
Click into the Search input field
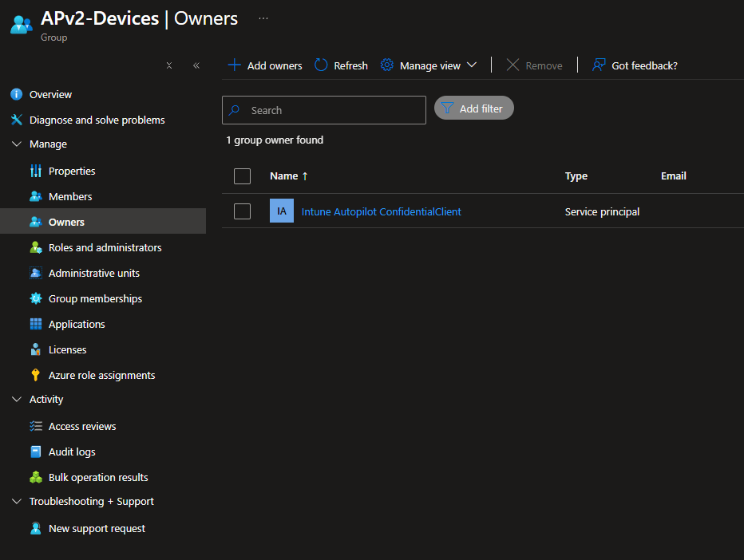324,110
